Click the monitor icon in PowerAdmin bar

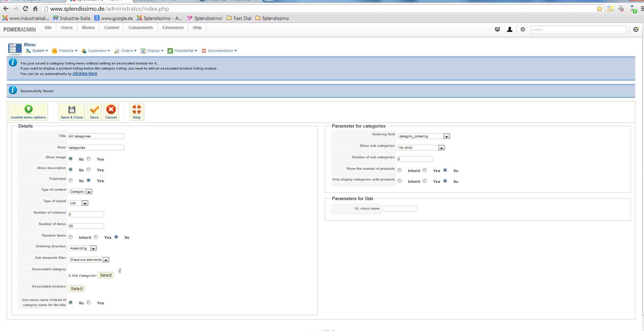(497, 30)
